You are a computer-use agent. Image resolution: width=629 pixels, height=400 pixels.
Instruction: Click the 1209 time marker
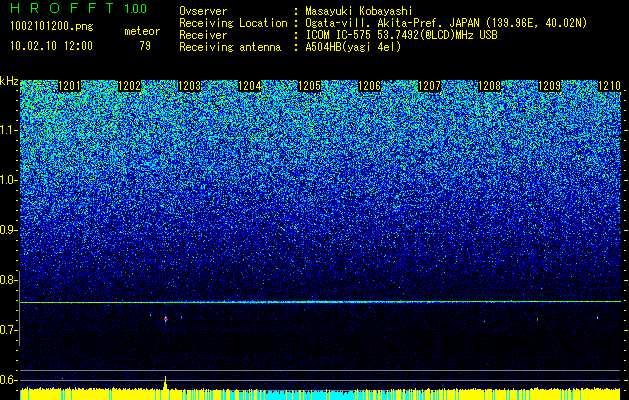(x=550, y=86)
